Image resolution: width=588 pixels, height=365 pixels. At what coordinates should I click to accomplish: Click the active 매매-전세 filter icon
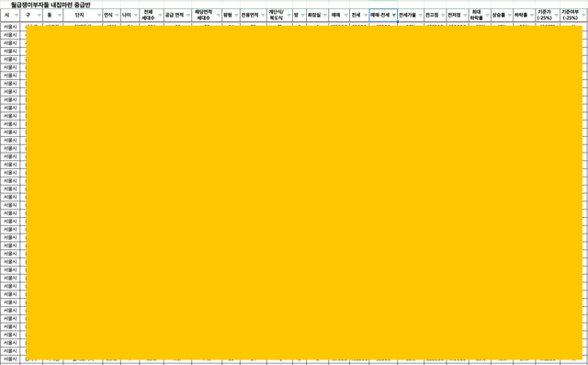pyautogui.click(x=394, y=16)
